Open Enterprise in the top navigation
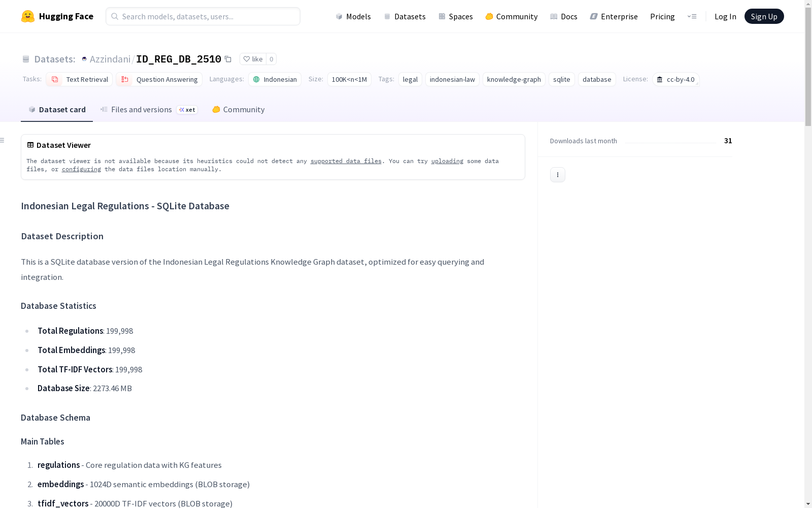Screen dimensions: 812x508 pyautogui.click(x=614, y=16)
